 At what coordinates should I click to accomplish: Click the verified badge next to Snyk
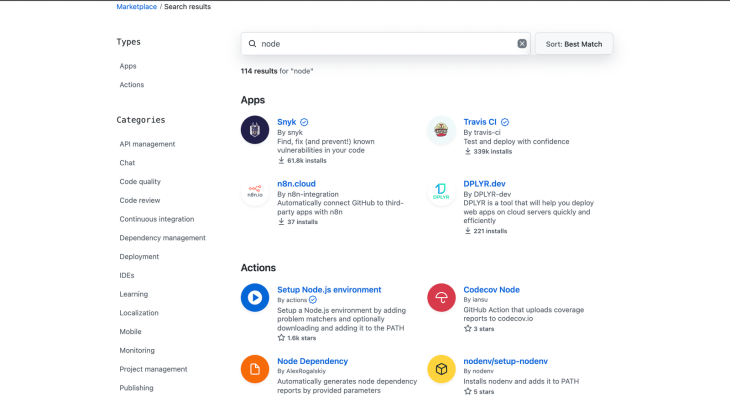coord(304,122)
